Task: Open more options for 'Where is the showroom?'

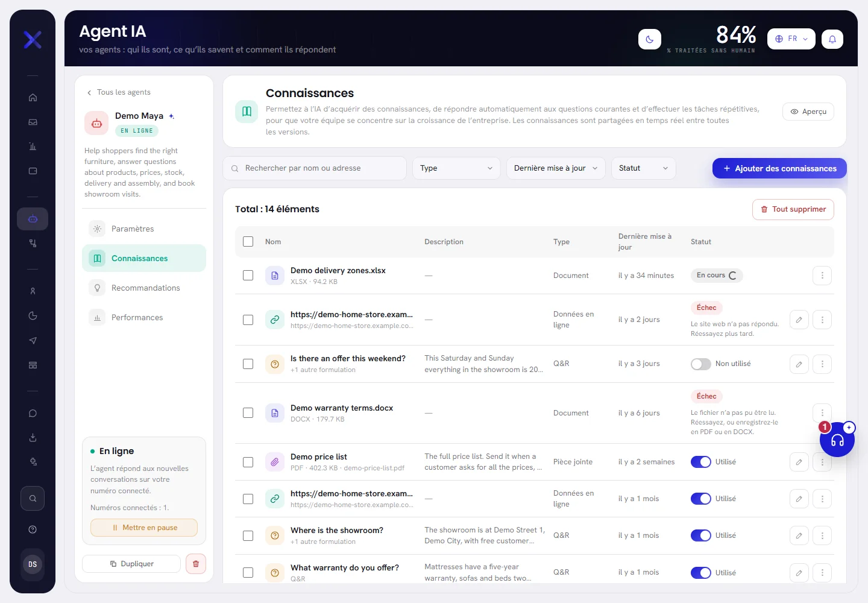Action: click(822, 535)
